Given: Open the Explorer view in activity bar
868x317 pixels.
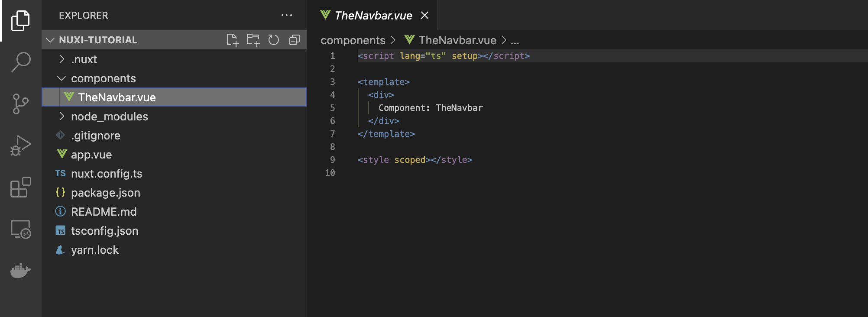Looking at the screenshot, I should coord(20,20).
